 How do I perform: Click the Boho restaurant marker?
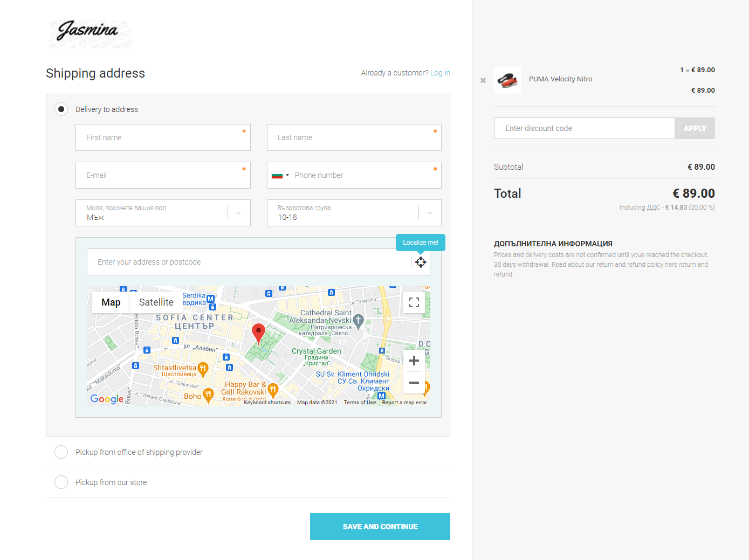[x=208, y=396]
